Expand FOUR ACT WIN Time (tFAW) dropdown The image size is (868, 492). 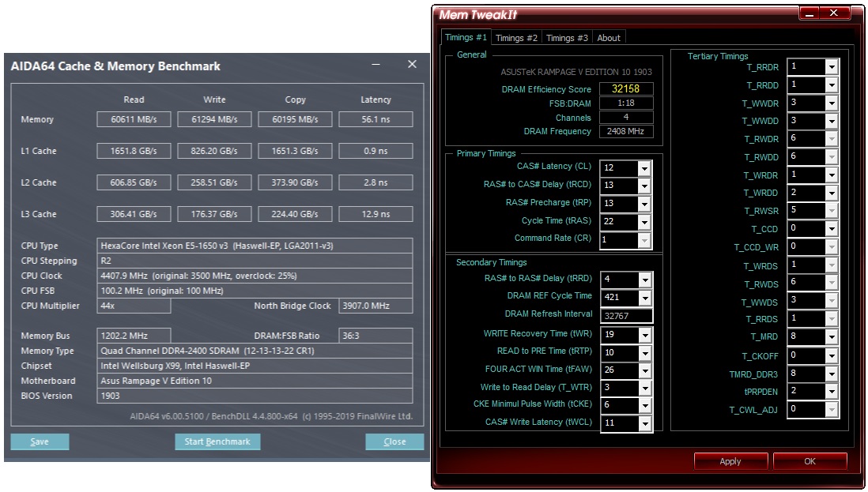(x=645, y=370)
